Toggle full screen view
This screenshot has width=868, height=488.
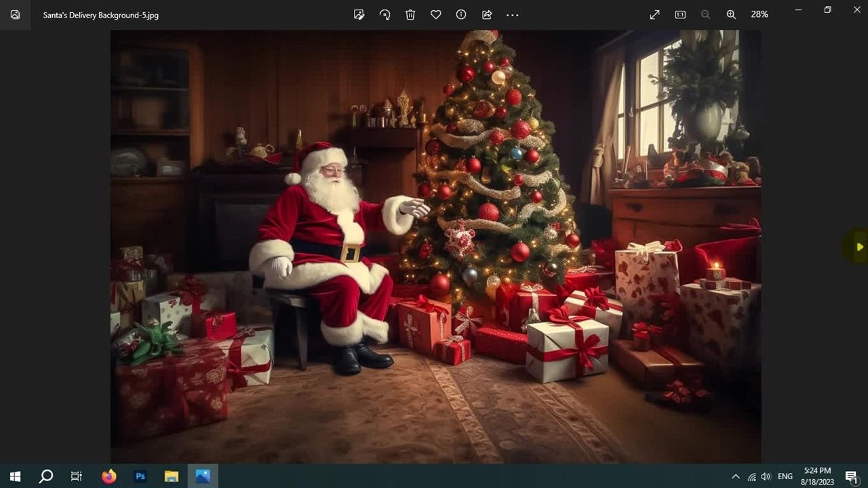(654, 14)
